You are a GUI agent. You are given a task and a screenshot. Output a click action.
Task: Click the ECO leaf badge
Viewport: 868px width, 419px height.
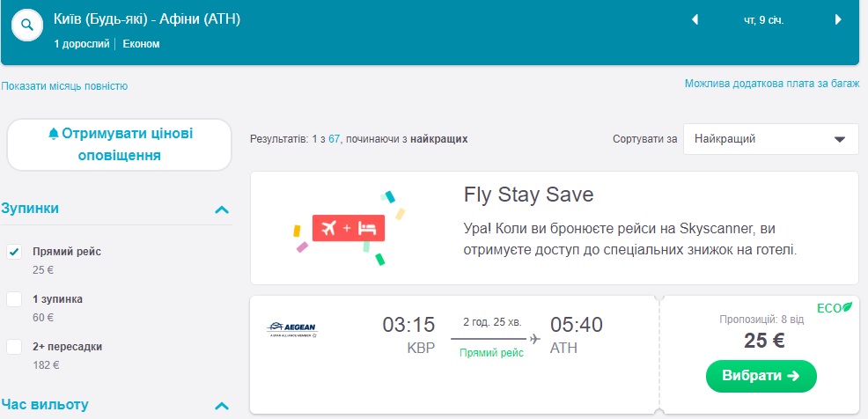(835, 307)
